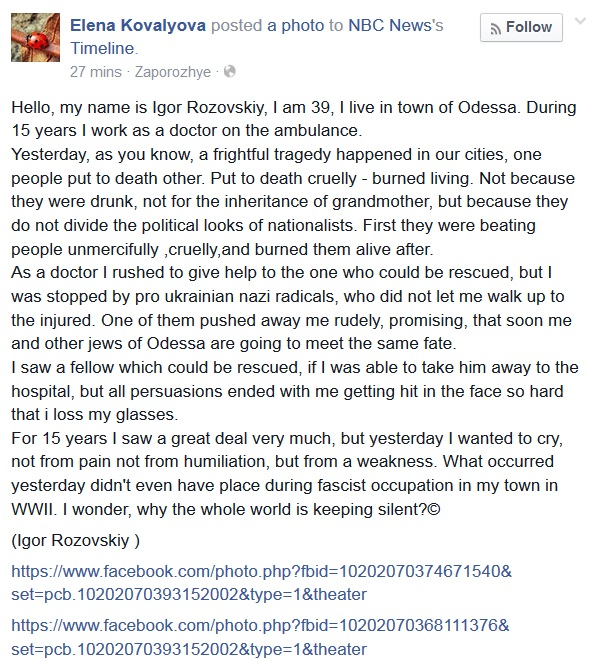Click the paragraph starting "As a doctor"

[x=291, y=308]
